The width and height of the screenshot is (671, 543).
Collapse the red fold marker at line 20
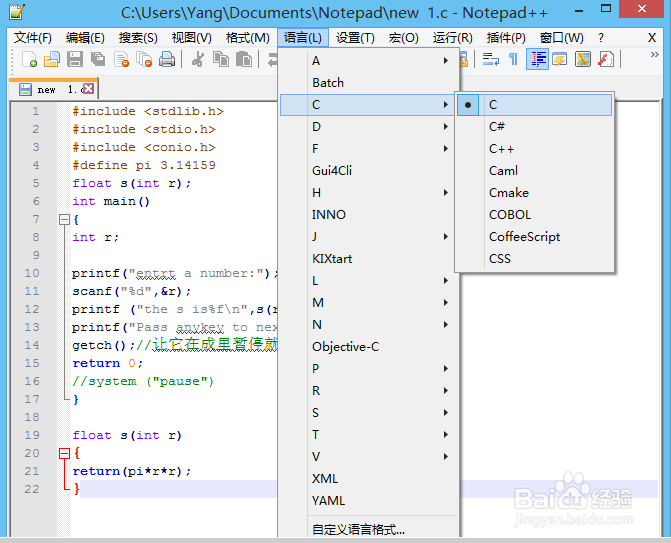(x=64, y=454)
